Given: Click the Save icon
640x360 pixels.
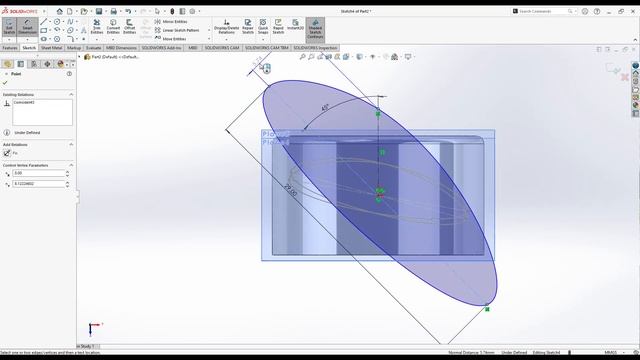Looking at the screenshot, I should point(99,11).
